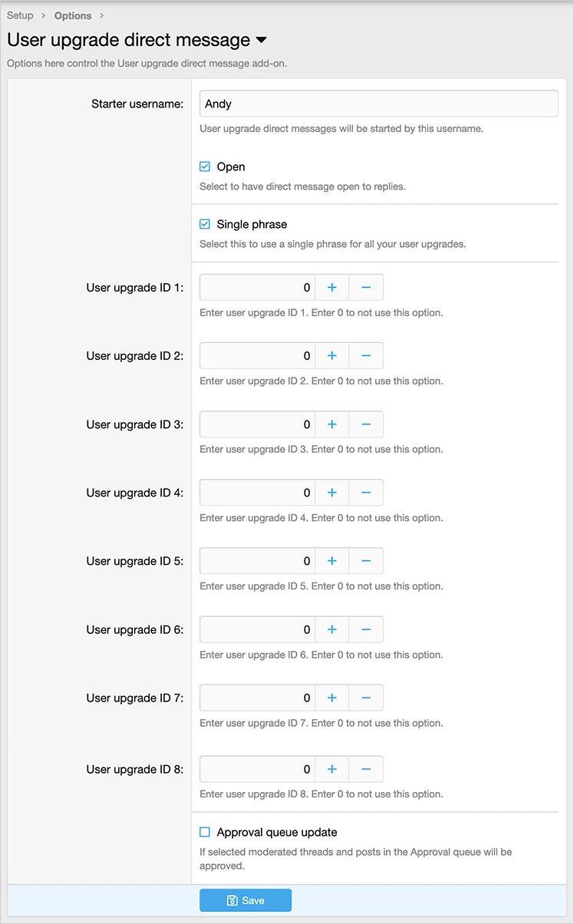The width and height of the screenshot is (574, 924).
Task: Increase User upgrade ID 3 with plus
Action: (x=332, y=424)
